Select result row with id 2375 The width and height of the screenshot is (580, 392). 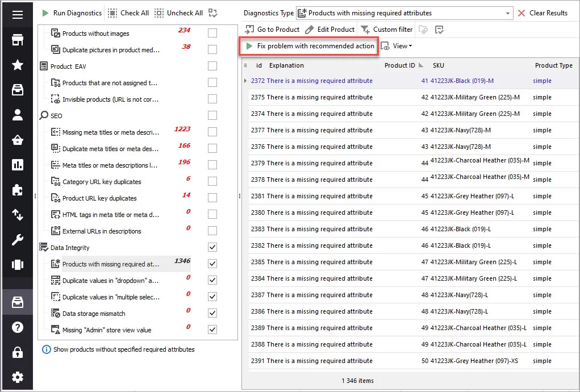click(x=414, y=97)
